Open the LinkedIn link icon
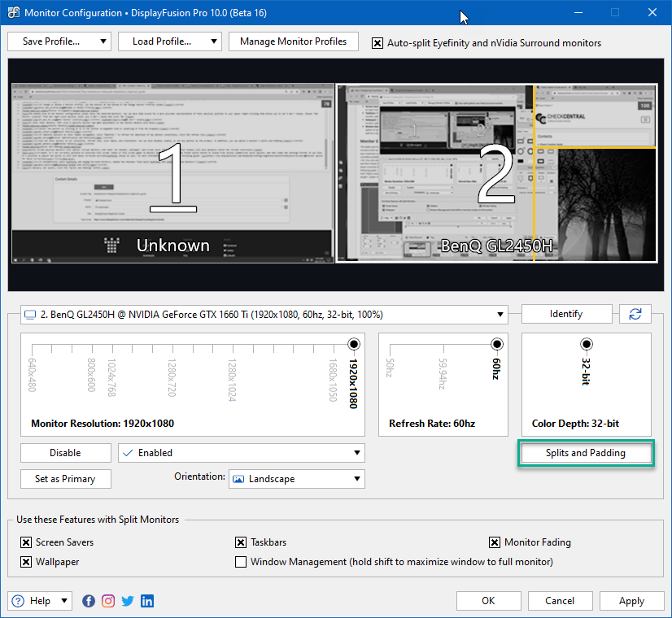The height and width of the screenshot is (618, 672). [147, 601]
